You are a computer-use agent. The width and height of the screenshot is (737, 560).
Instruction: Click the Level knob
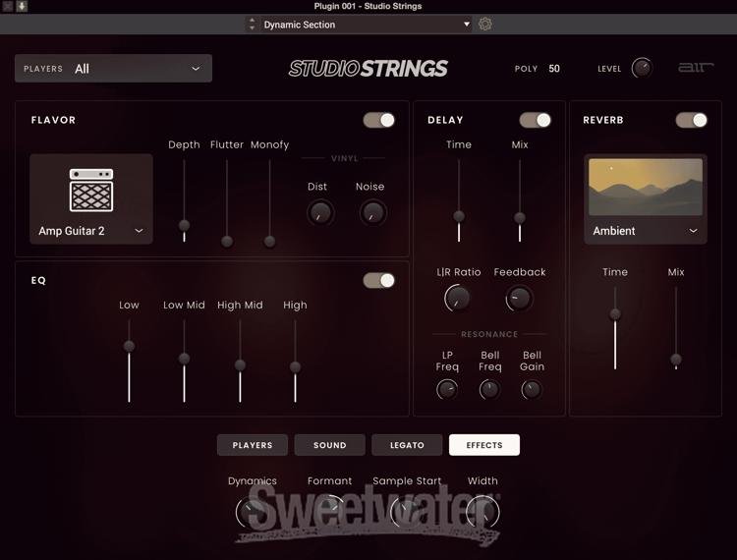[x=641, y=68]
